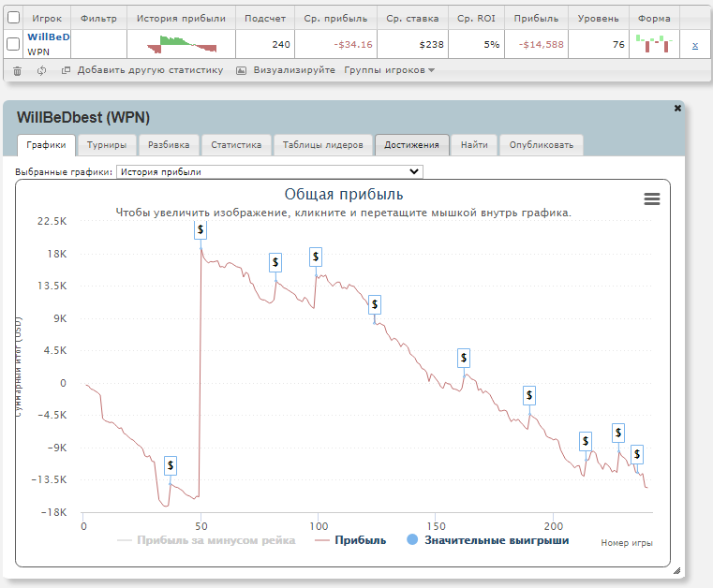Open the 'Выбранные графики' dropdown

pyautogui.click(x=269, y=171)
